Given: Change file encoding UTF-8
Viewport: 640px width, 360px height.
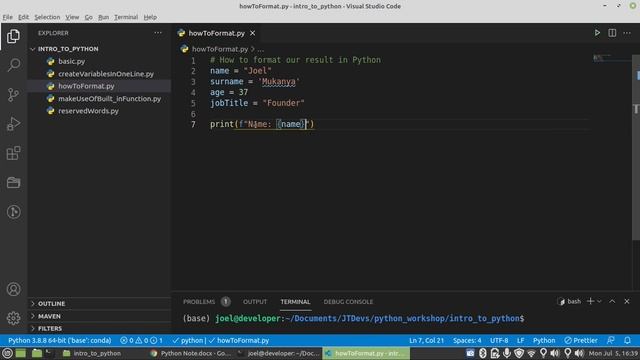Looking at the screenshot, I should [499, 340].
